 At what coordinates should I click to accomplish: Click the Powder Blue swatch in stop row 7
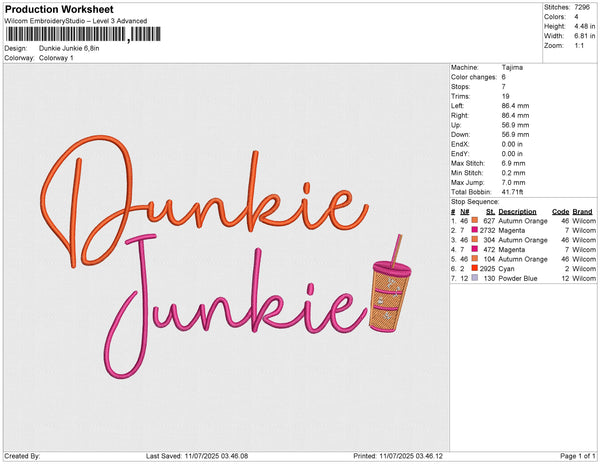[x=475, y=278]
